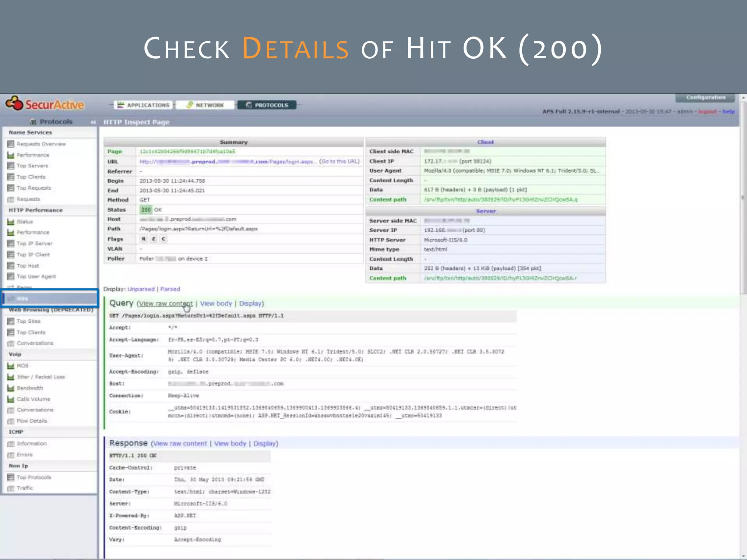Open the Applications tab

pos(143,105)
